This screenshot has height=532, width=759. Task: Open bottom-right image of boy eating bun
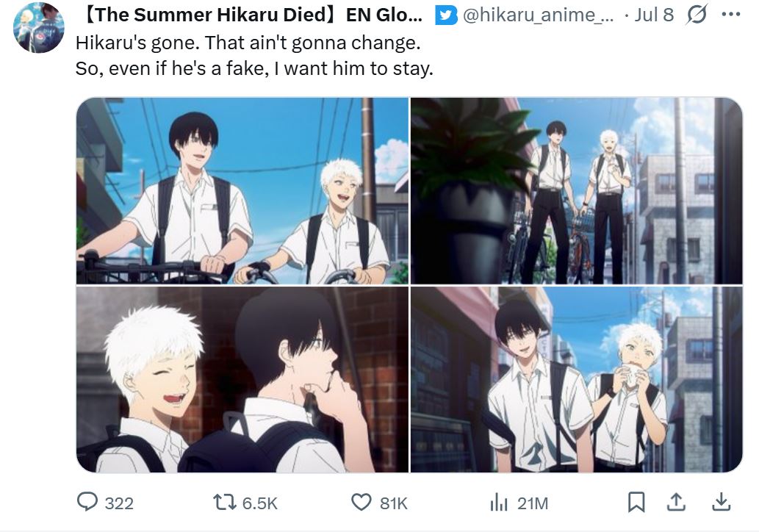(577, 379)
